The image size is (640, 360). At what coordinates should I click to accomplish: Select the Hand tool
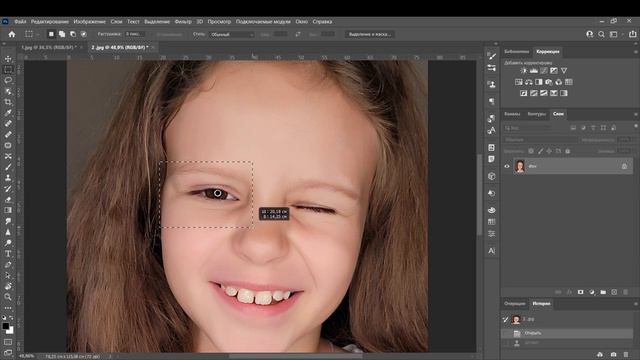[x=8, y=286]
